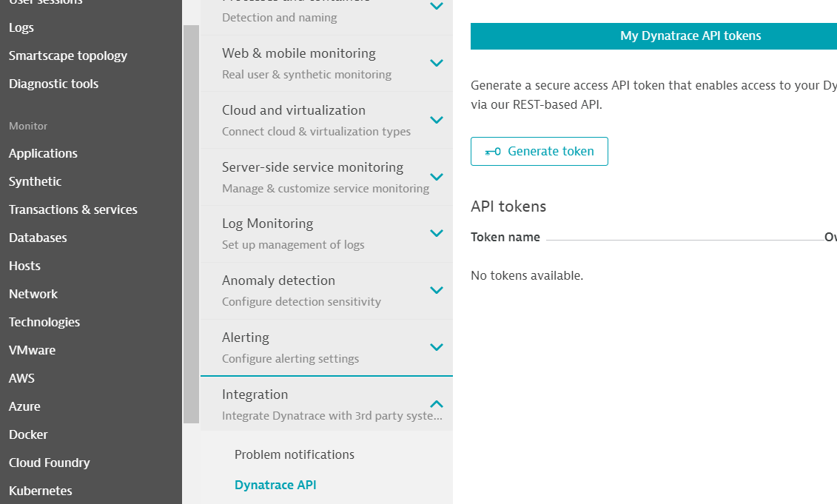Open the Dynatrace API settings page

(275, 485)
